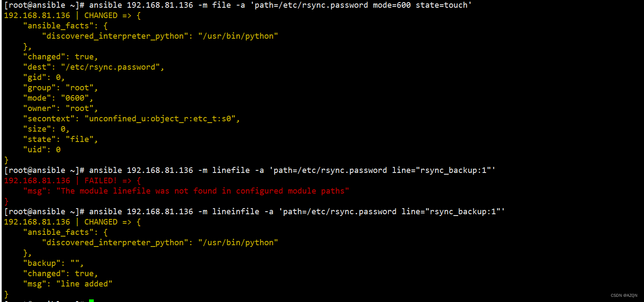Click the secontext unconfined_u output line
Viewport: 644px width, 302px height.
pos(131,119)
